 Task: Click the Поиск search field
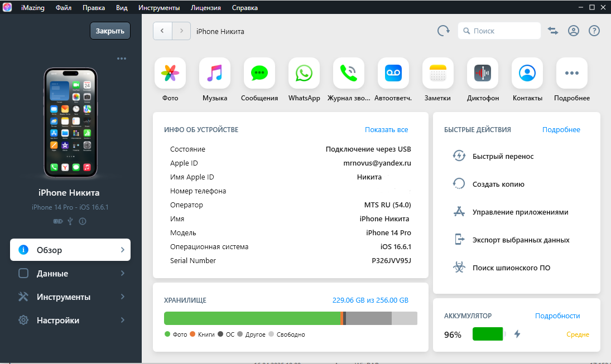[499, 31]
